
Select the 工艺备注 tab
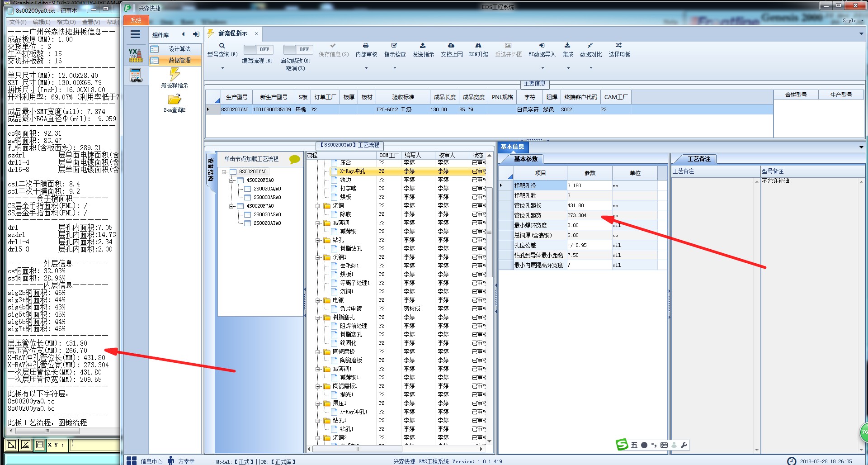pos(699,159)
